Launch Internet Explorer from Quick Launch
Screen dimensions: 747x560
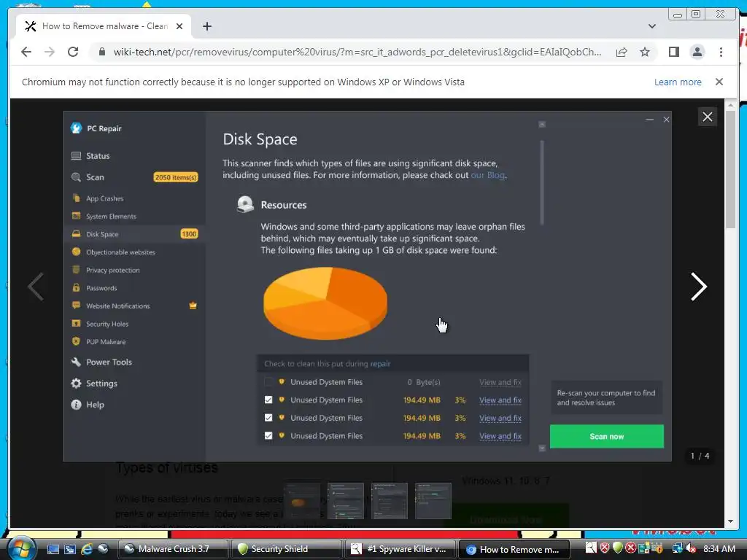point(86,549)
